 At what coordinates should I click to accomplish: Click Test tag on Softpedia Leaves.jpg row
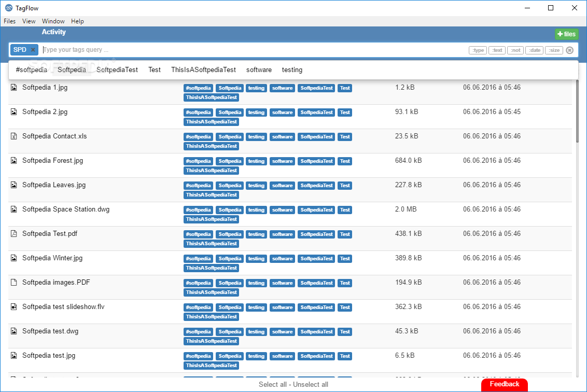click(x=345, y=185)
